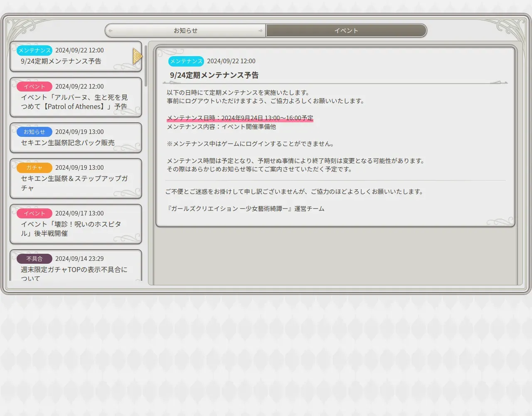Click the cyan メンテナンス tag in the list
This screenshot has height=416, width=532.
pos(34,50)
